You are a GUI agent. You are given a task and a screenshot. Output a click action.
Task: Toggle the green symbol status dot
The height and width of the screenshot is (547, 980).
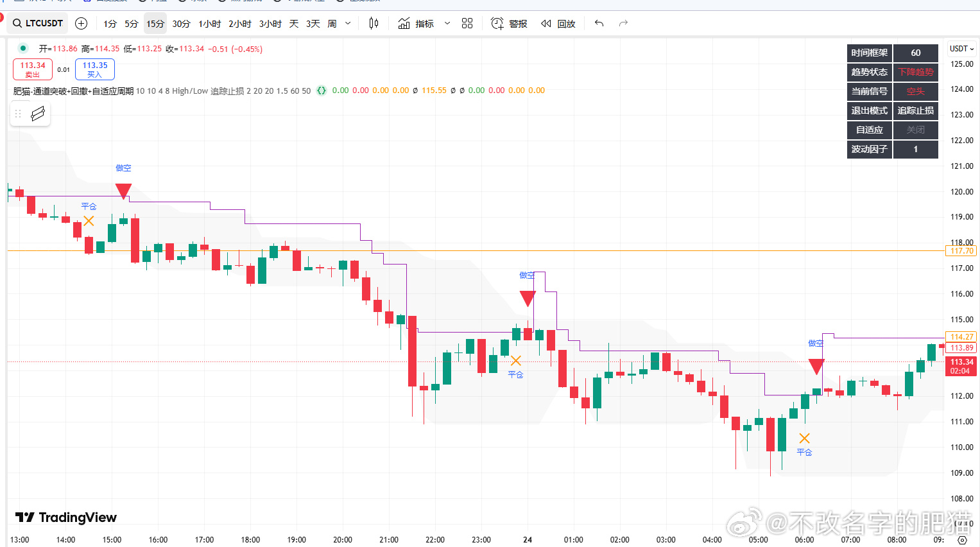click(23, 48)
